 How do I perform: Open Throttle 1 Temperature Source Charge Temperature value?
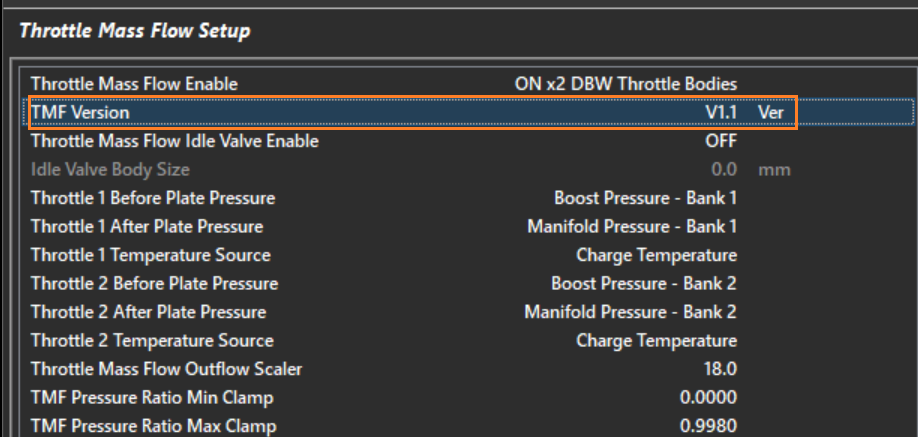tap(656, 255)
